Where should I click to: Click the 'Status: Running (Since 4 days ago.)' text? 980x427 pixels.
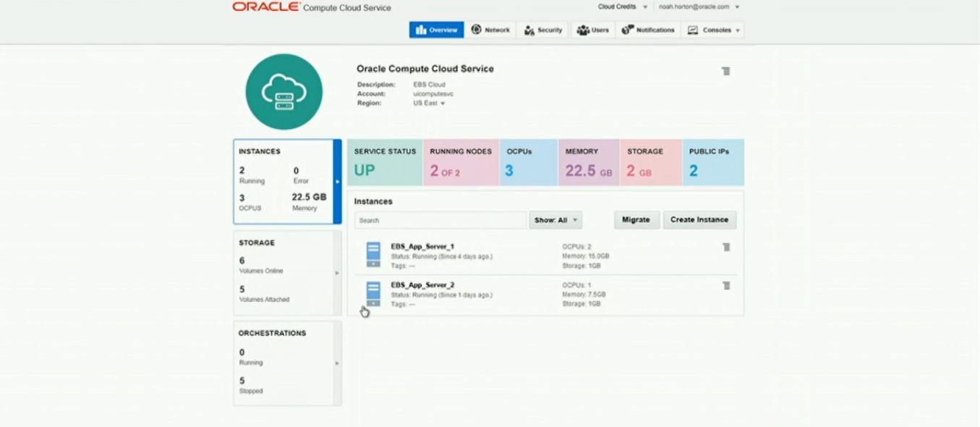[442, 256]
